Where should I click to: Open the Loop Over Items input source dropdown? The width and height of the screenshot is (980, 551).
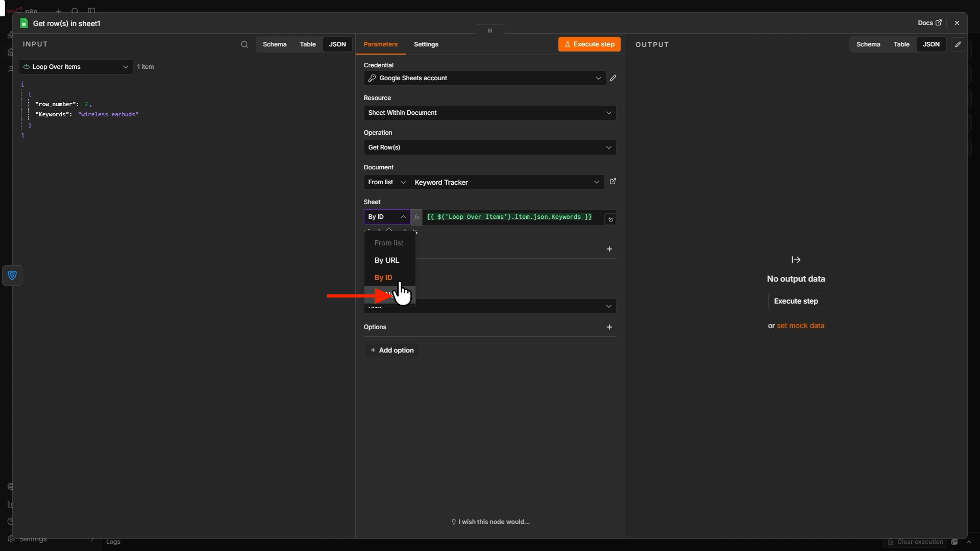click(x=76, y=67)
